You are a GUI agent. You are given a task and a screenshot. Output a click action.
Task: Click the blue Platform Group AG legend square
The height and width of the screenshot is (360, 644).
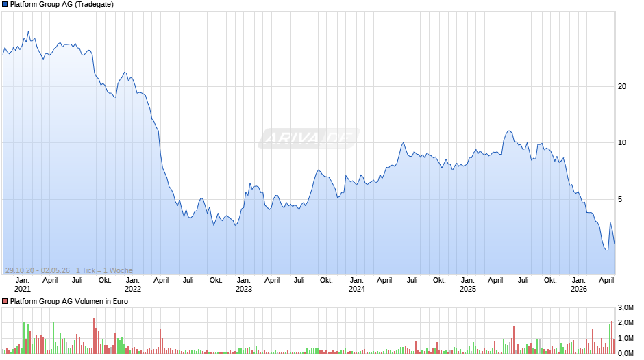pyautogui.click(x=5, y=5)
